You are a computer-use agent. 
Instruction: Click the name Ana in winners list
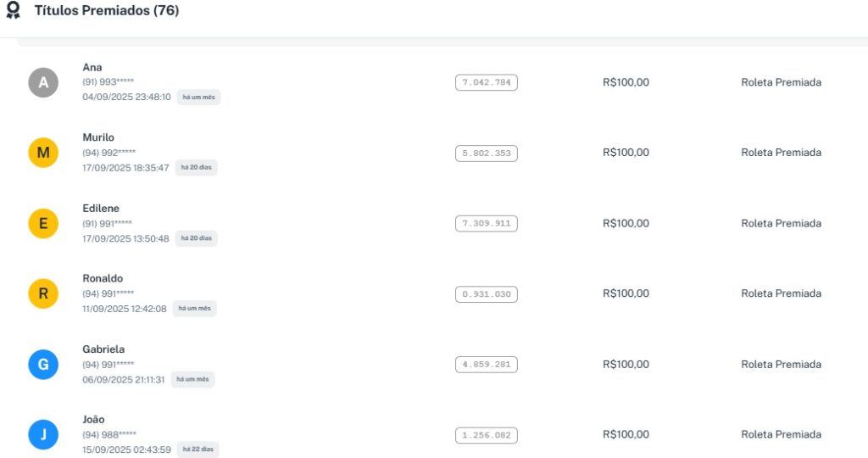point(92,67)
